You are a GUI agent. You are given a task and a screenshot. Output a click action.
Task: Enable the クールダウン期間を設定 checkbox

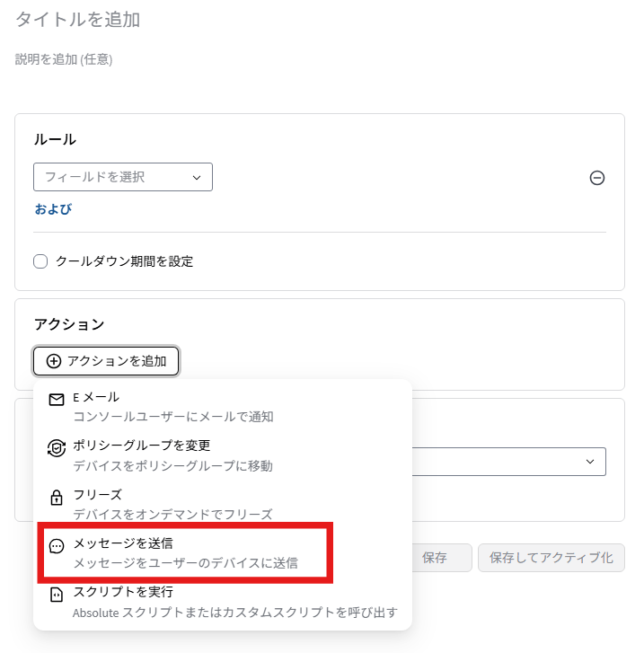coord(40,261)
